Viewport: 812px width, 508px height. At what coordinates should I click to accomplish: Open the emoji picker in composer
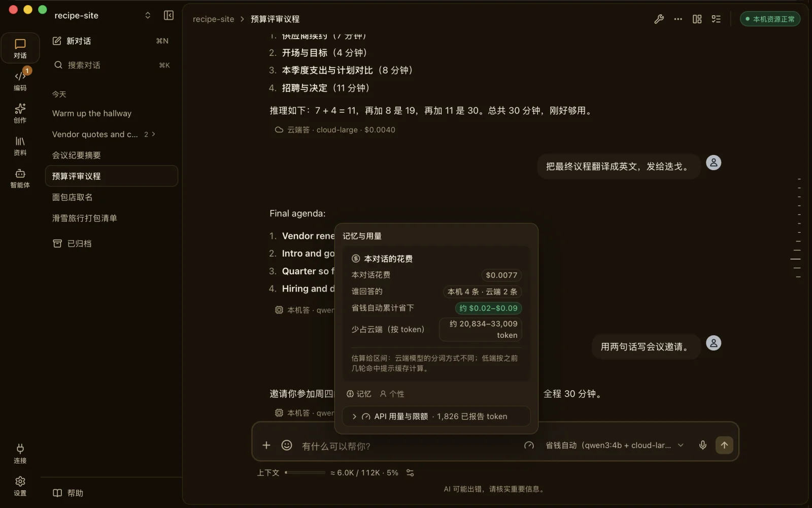pos(287,446)
